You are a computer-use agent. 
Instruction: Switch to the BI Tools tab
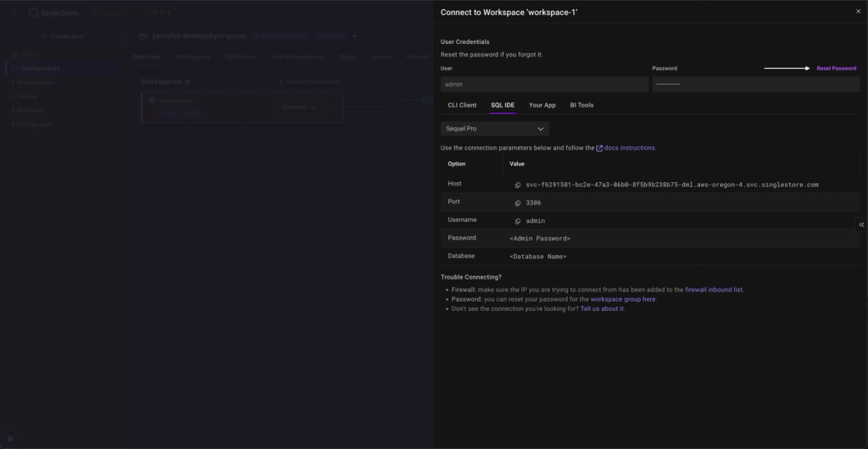[x=581, y=105]
